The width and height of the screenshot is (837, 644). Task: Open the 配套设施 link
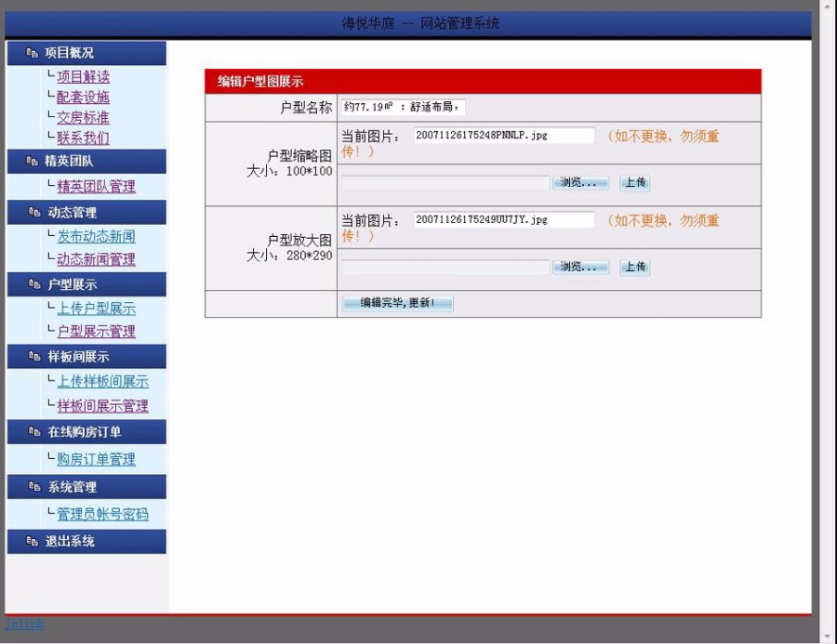[x=83, y=97]
